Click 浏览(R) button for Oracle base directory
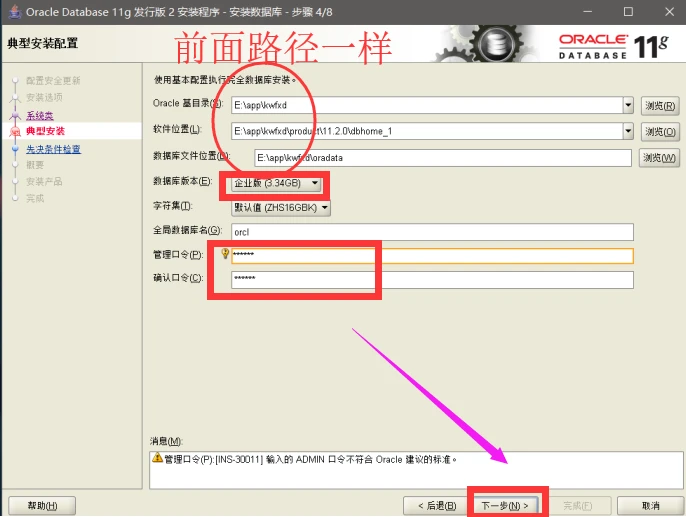Viewport: 686px width, 517px height. (660, 106)
